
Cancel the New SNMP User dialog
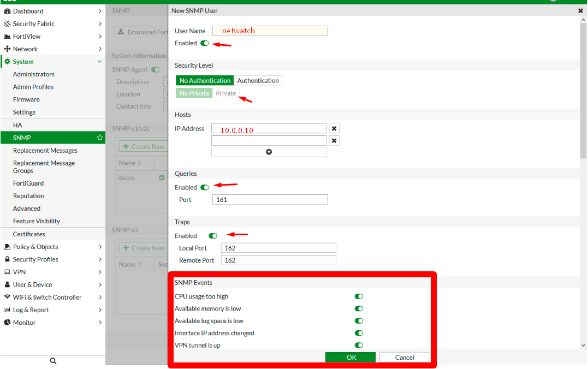[x=404, y=356]
